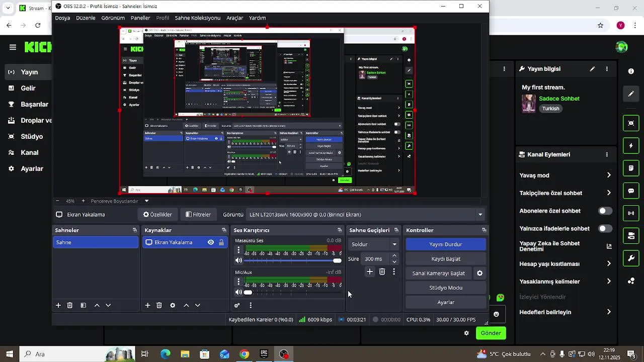Open Düzenle menu in OBS

pyautogui.click(x=86, y=18)
